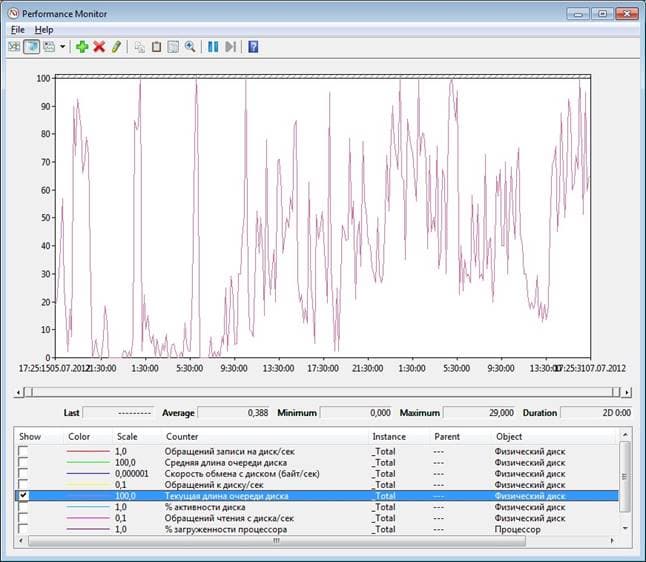Click the Maximum value field 29,000
Screen dimensions: 646x562
tap(479, 412)
